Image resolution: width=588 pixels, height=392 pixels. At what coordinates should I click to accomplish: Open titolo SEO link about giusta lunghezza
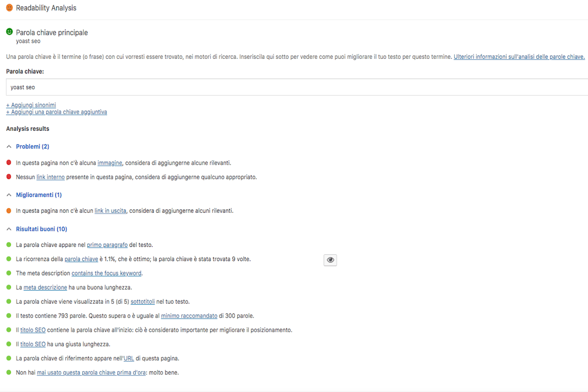point(33,344)
